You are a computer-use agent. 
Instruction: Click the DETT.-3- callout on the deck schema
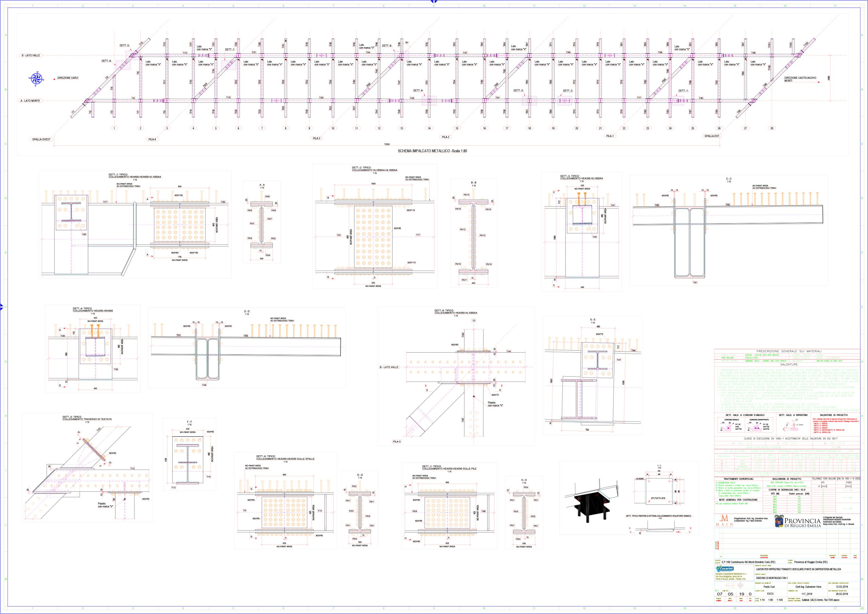point(519,91)
